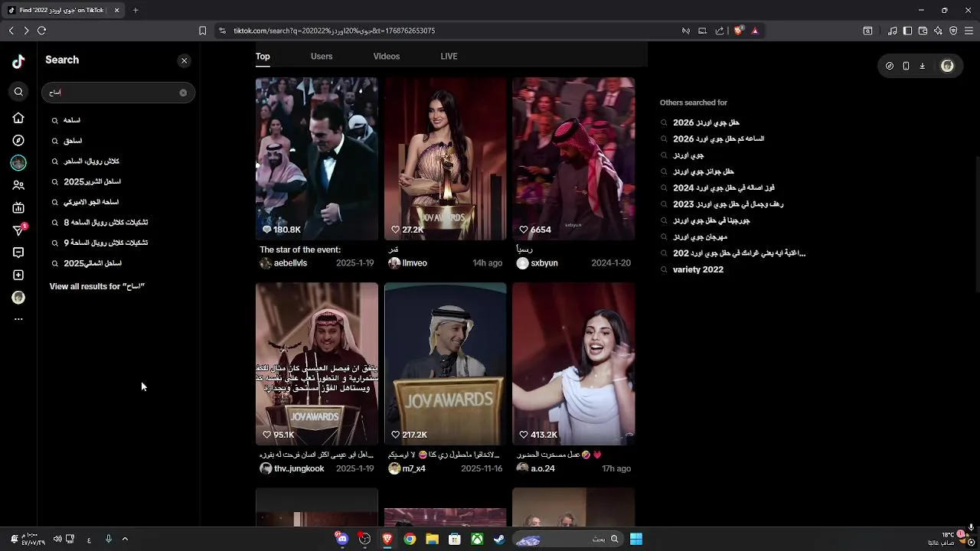
Task: Open the browser hamburger menu
Action: (x=969, y=31)
